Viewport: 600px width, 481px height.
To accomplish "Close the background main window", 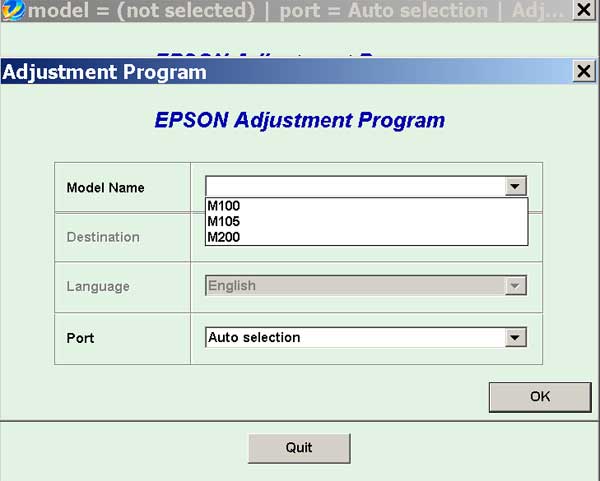I will pos(584,10).
